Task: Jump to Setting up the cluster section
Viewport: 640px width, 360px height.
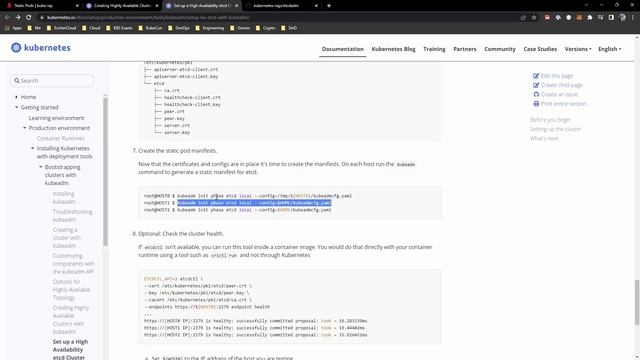Action: (556, 129)
